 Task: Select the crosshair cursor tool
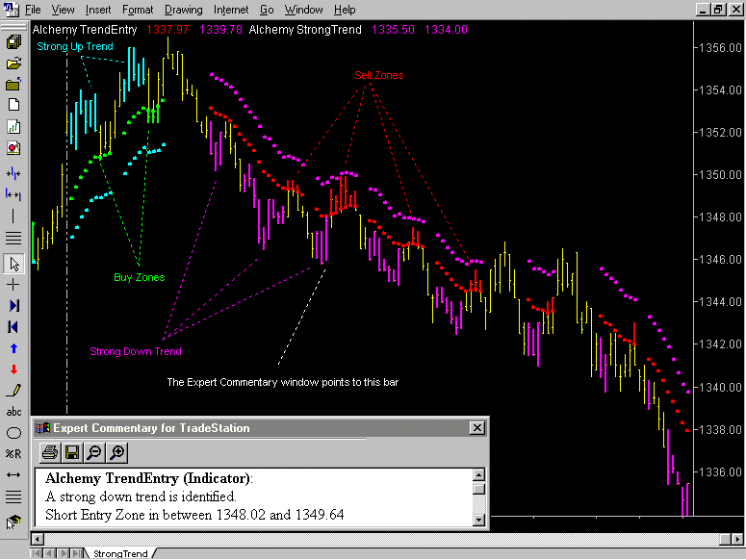[13, 285]
